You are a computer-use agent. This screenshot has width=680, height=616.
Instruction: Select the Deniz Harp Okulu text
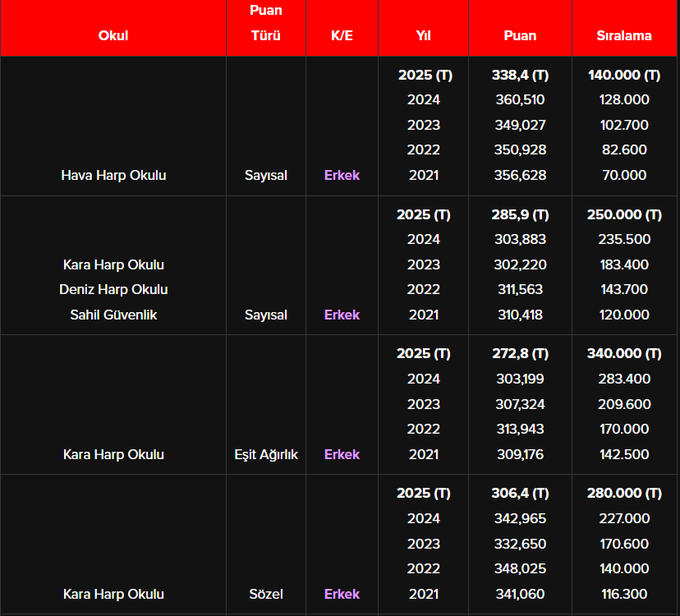point(113,289)
